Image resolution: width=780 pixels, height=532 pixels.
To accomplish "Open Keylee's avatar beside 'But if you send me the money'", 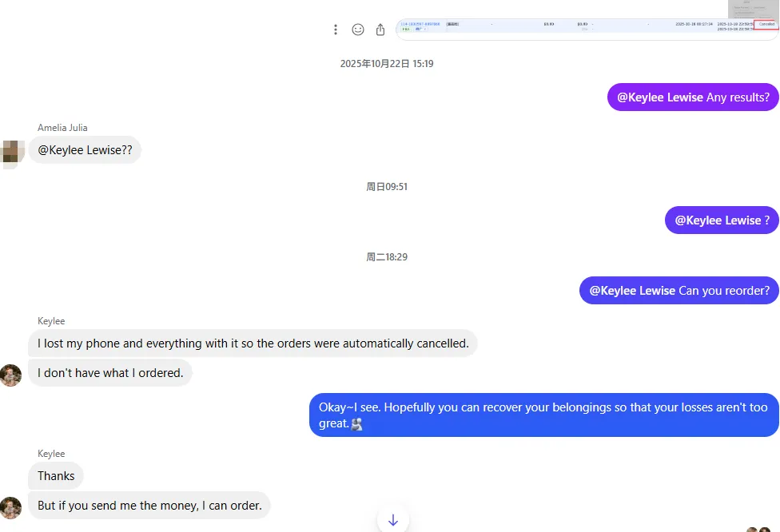I will (x=11, y=508).
